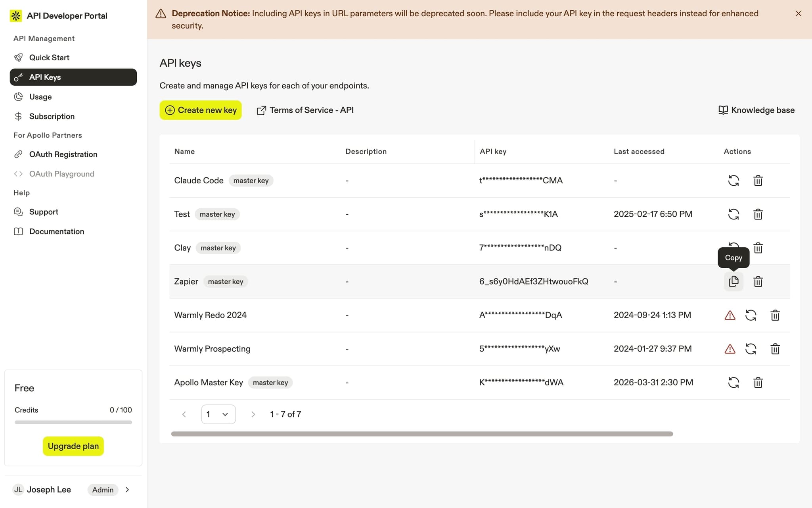Screen dimensions: 812x508
Task: Open Support from the sidebar
Action: (43, 212)
